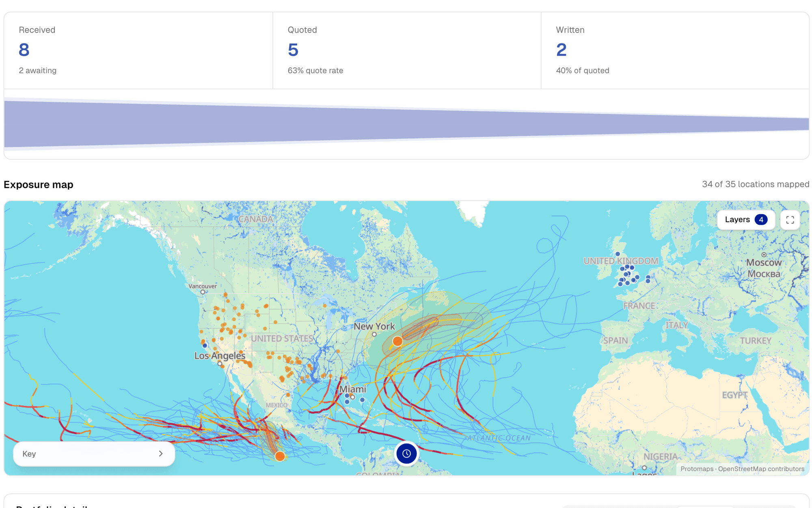
Task: Click the fullscreen map icon
Action: click(790, 220)
